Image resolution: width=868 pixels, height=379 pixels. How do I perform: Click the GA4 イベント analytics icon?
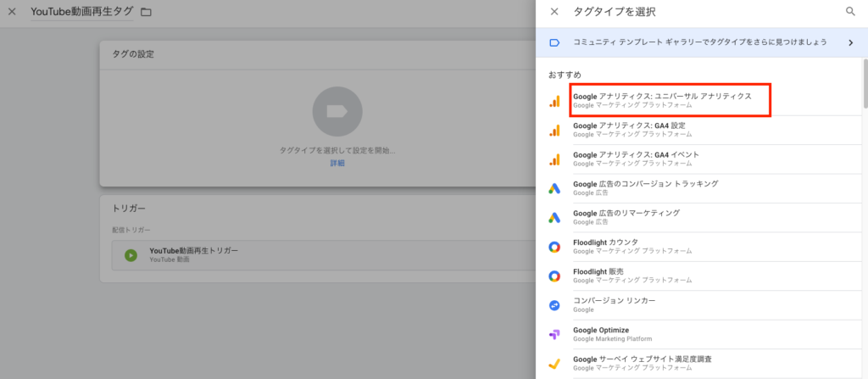pyautogui.click(x=554, y=159)
